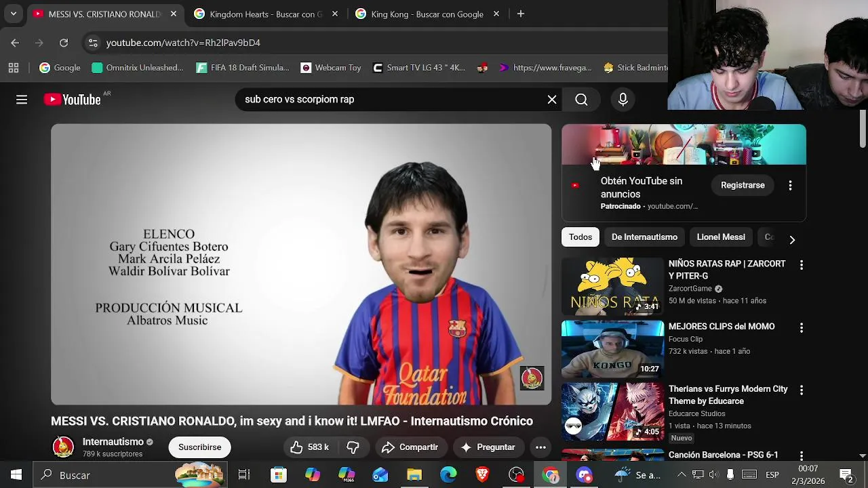Viewport: 868px width, 488px height.
Task: Open options for Niños Ratas Rap
Action: point(802,265)
